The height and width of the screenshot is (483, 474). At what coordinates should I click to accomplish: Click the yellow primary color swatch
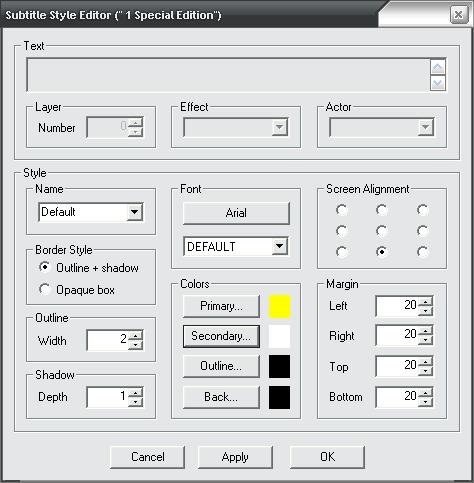click(x=279, y=306)
